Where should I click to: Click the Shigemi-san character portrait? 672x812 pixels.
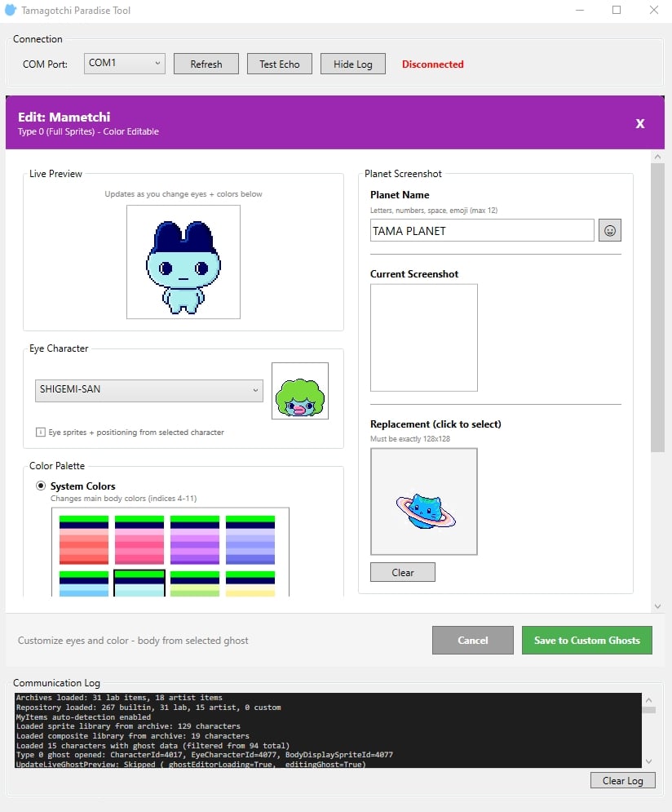301,391
